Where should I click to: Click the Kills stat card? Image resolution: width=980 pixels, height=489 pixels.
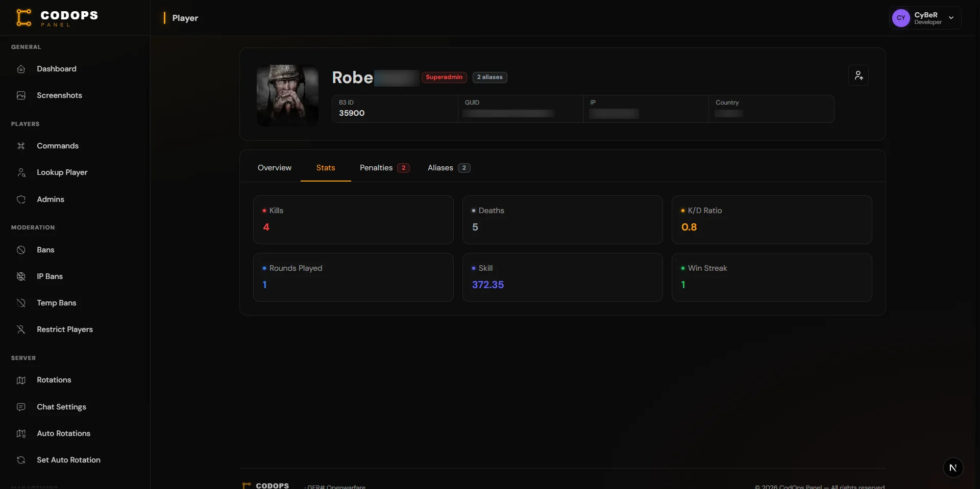coord(353,220)
